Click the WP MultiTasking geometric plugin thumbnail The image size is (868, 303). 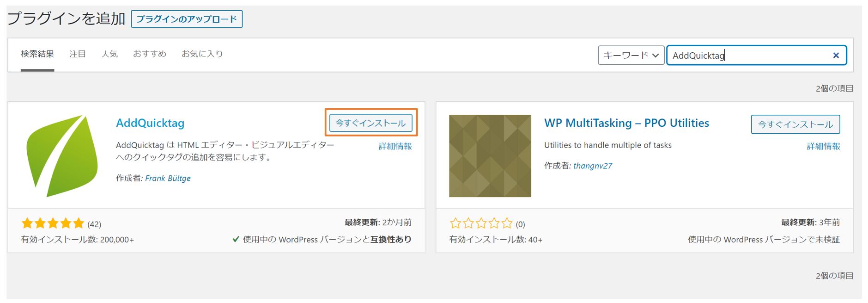click(x=490, y=156)
